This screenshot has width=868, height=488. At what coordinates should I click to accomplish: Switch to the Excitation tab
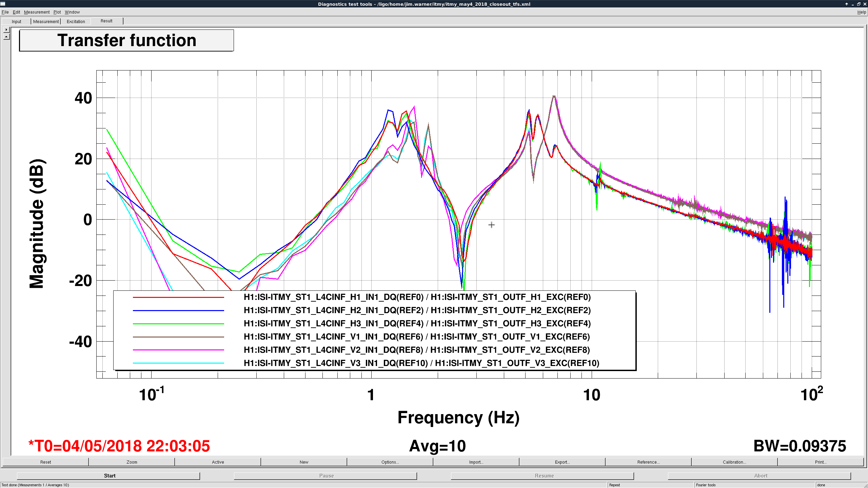tap(76, 21)
